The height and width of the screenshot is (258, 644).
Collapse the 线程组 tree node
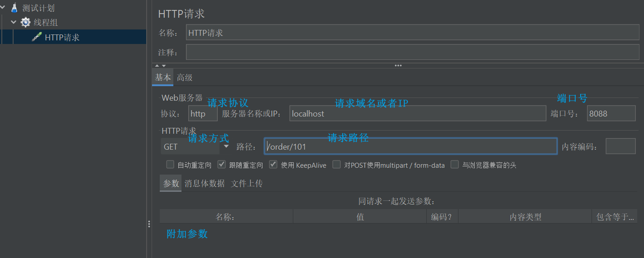point(14,22)
